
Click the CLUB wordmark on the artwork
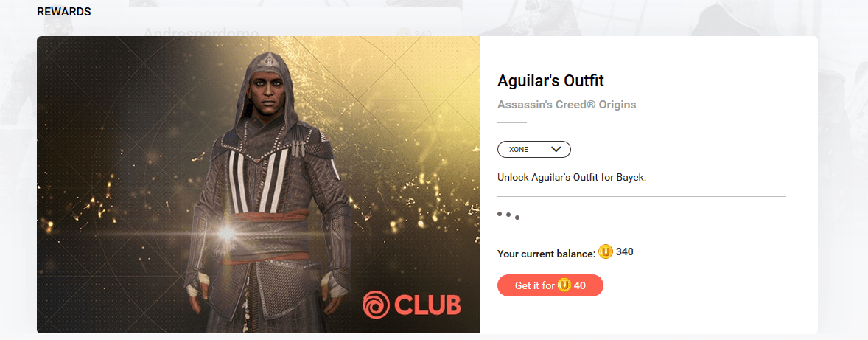pos(428,305)
